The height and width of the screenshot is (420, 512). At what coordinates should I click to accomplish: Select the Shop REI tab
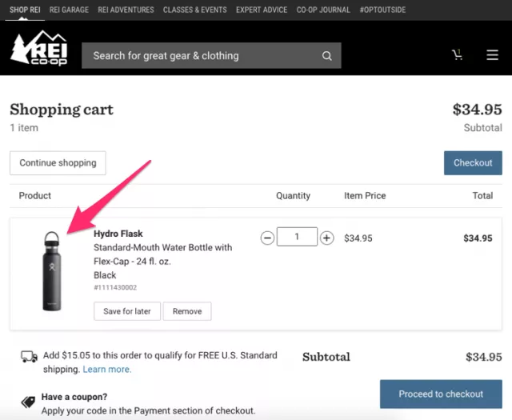click(25, 10)
